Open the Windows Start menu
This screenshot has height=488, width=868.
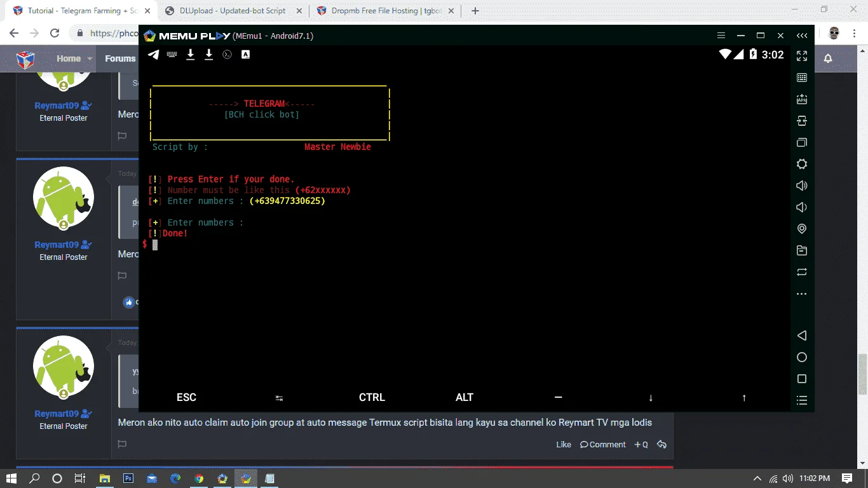[11, 478]
